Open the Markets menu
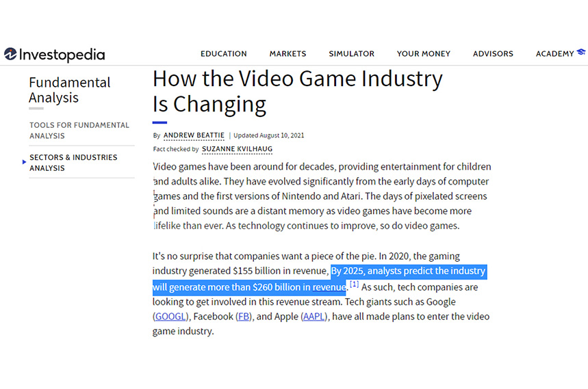The width and height of the screenshot is (588, 389). (x=287, y=54)
